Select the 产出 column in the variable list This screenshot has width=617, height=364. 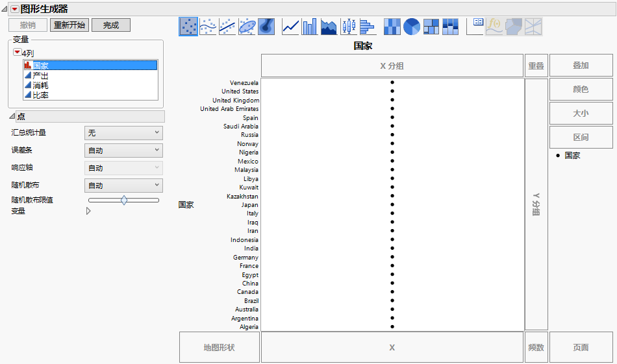40,75
